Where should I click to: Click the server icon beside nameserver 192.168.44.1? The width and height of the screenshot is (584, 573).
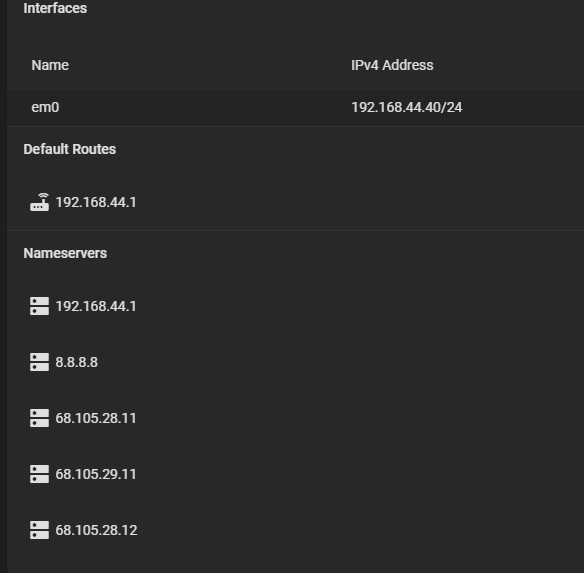(39, 306)
